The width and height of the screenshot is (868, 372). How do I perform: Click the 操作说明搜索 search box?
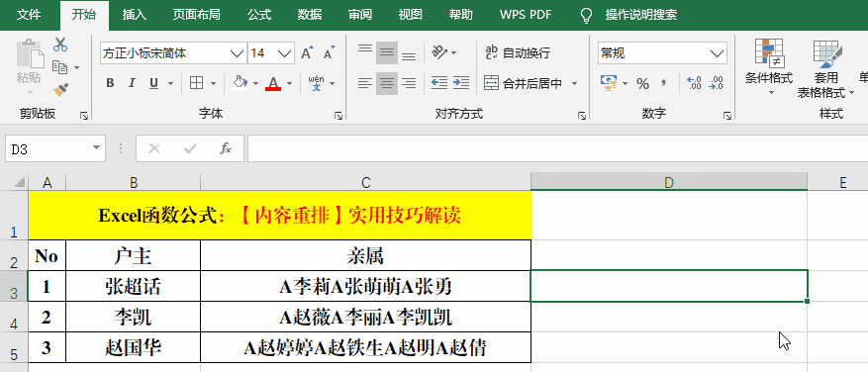[640, 15]
